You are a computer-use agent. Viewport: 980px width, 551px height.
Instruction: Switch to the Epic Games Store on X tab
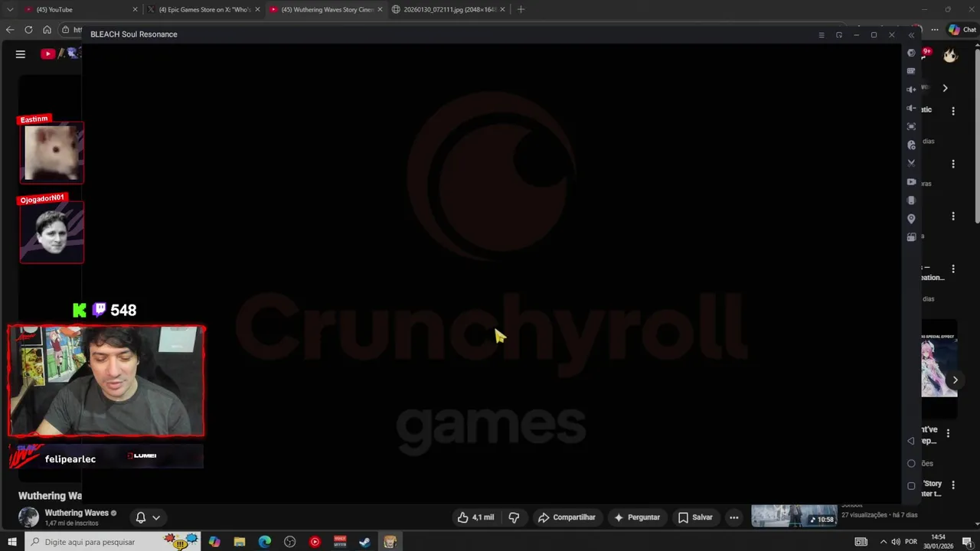(x=204, y=9)
